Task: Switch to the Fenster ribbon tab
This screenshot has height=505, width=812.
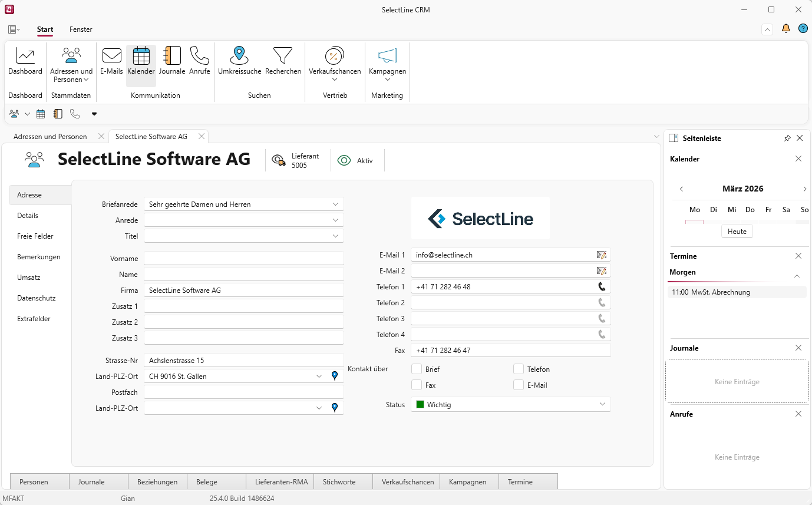Action: point(81,29)
